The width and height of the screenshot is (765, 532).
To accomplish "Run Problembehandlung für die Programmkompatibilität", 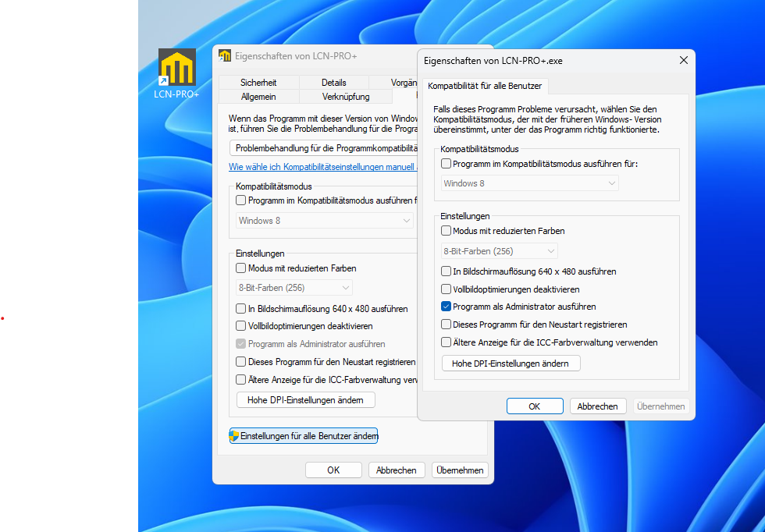I will [x=323, y=147].
